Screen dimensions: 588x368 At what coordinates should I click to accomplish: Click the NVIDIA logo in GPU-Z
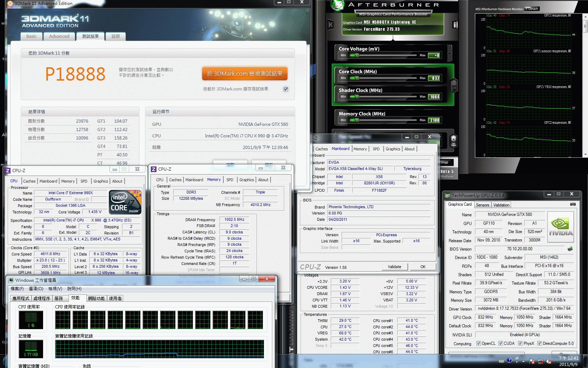[561, 227]
